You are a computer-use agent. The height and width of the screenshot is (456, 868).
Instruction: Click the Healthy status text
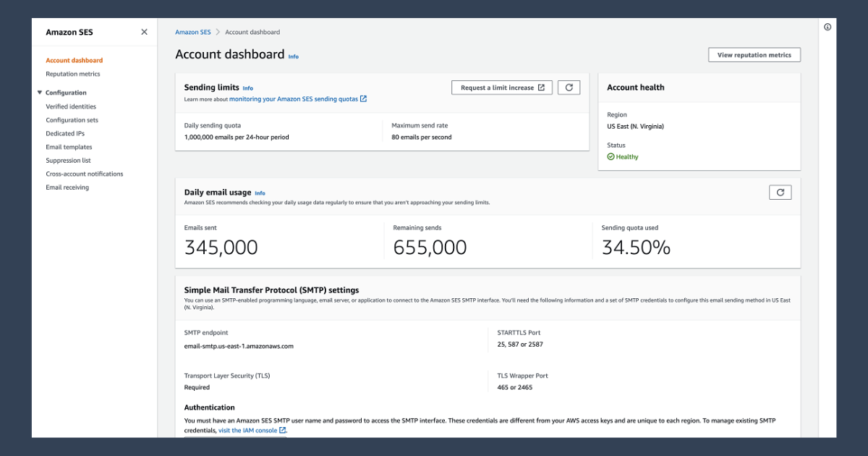(627, 157)
